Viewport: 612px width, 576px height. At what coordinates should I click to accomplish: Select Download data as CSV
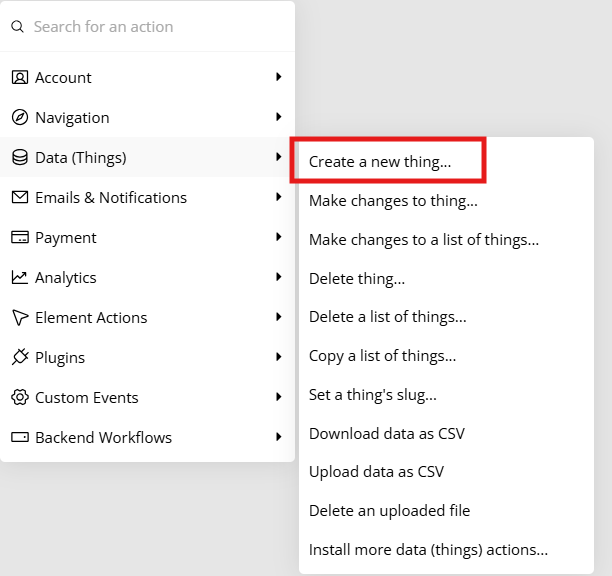387,434
